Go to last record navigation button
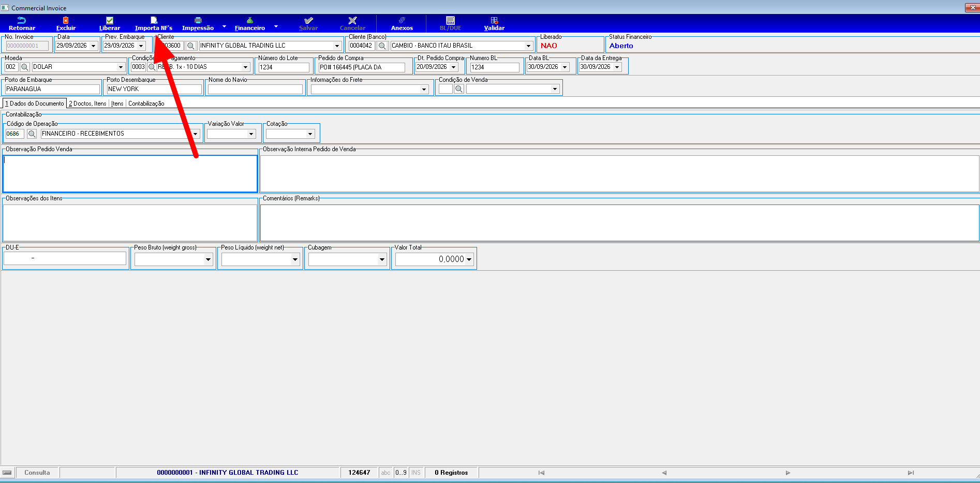This screenshot has width=980, height=483. (911, 473)
